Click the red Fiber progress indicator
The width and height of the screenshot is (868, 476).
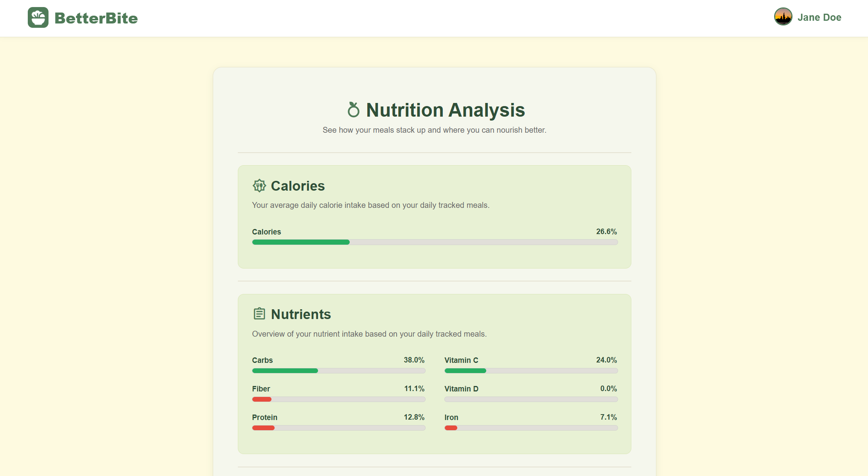[261, 399]
